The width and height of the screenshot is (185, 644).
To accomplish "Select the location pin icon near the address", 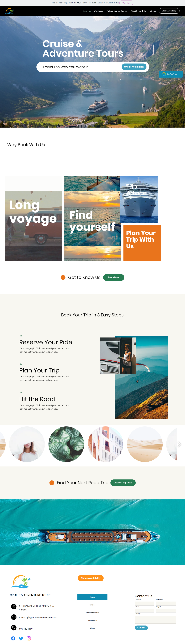I will coord(14,607).
